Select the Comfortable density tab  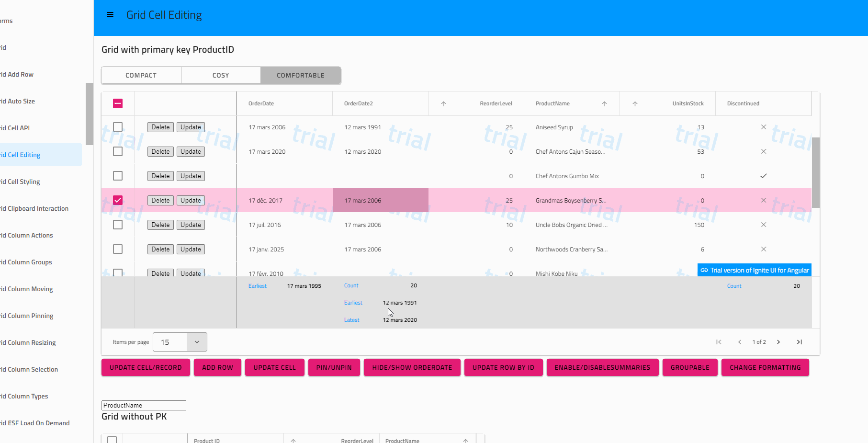pos(301,75)
